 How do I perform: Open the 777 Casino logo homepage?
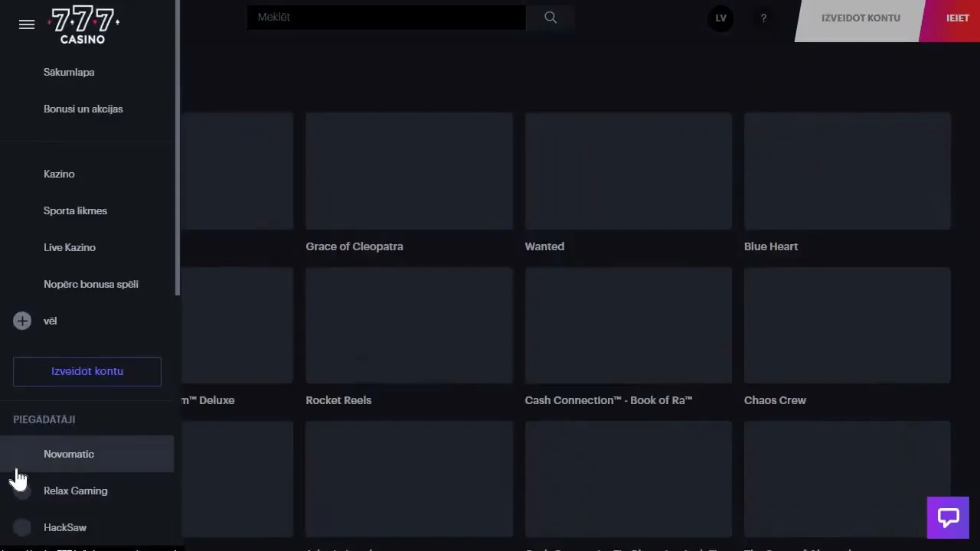pyautogui.click(x=83, y=24)
